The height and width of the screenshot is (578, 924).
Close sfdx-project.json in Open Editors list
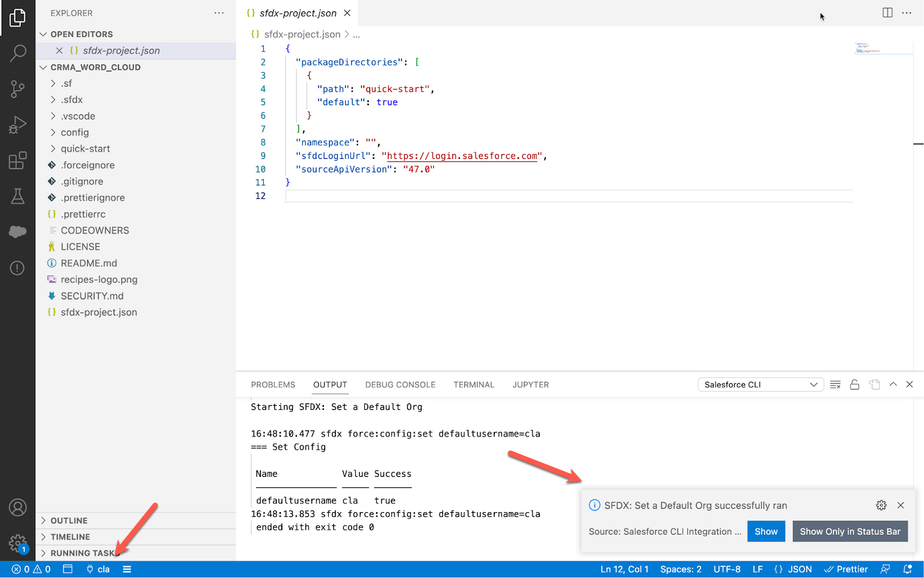tap(59, 51)
